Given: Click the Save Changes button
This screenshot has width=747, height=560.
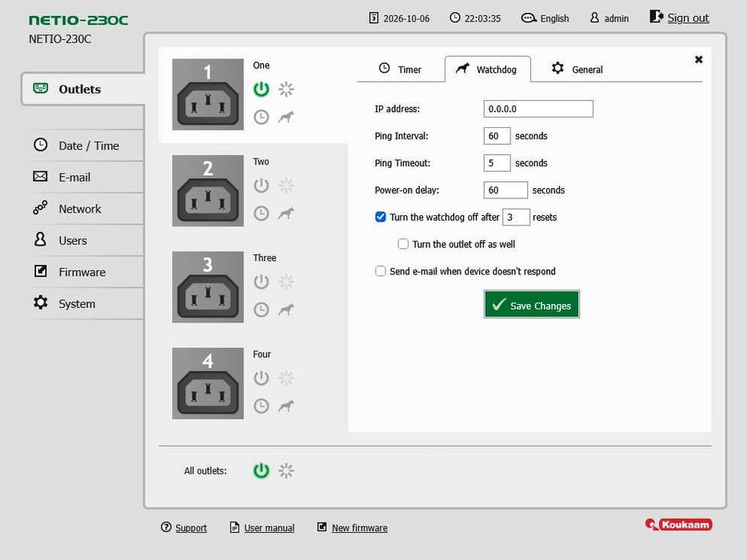Looking at the screenshot, I should (532, 304).
